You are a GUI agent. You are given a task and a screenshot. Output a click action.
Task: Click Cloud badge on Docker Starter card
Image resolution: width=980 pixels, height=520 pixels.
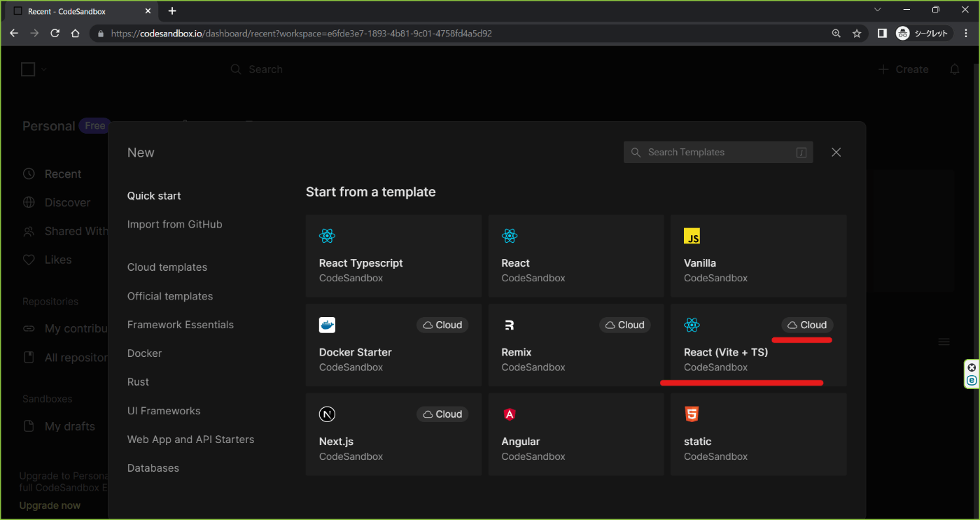(x=442, y=325)
